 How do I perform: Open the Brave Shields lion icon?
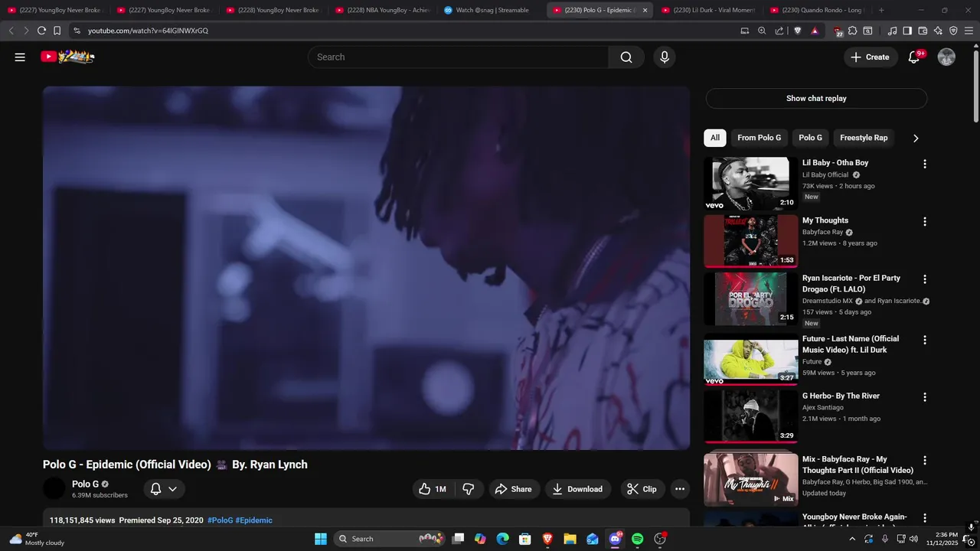point(797,31)
